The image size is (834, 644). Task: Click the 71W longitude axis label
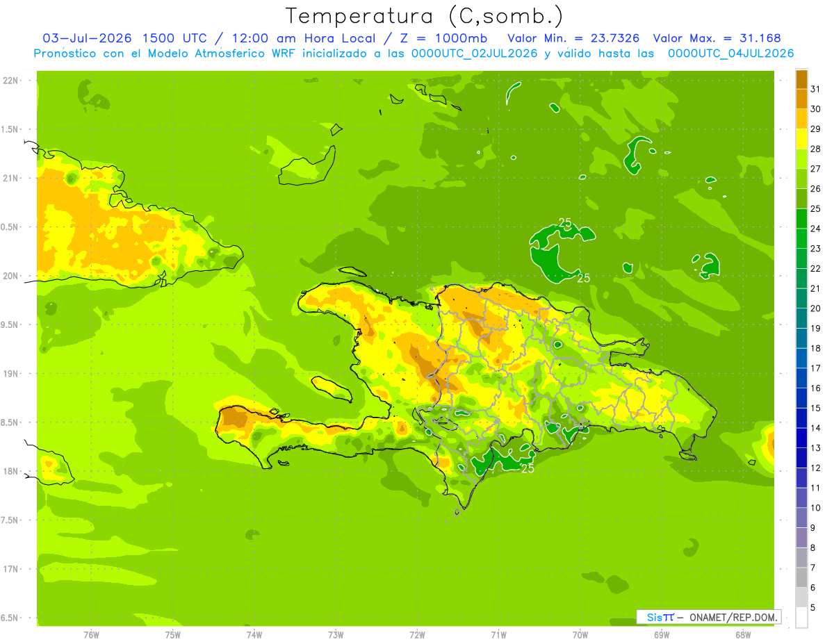click(498, 634)
